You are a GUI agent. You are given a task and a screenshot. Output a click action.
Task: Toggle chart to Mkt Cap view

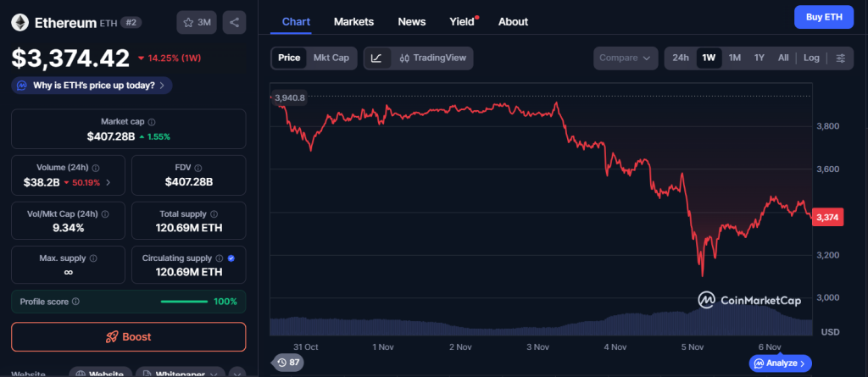[x=331, y=58]
